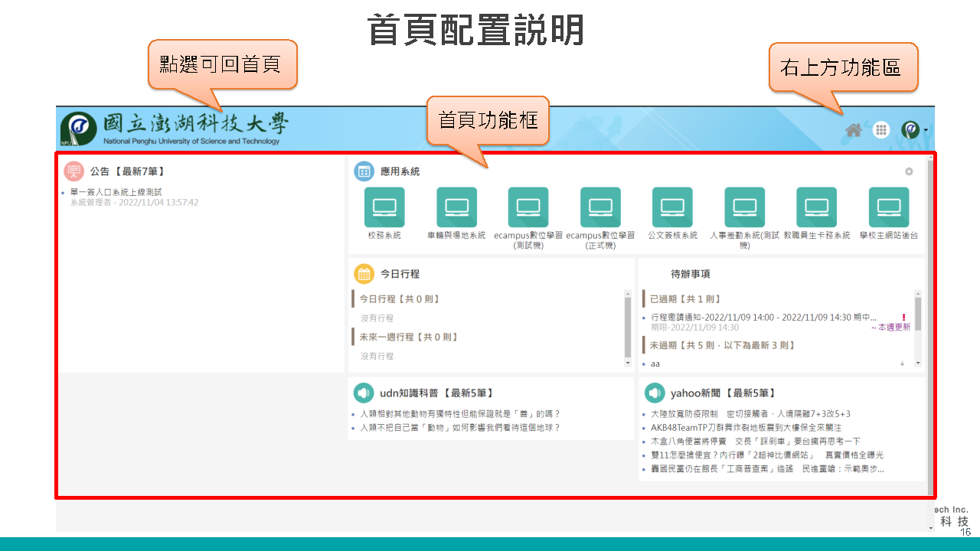
Task: Click the 公告 announcement board icon
Action: click(74, 171)
